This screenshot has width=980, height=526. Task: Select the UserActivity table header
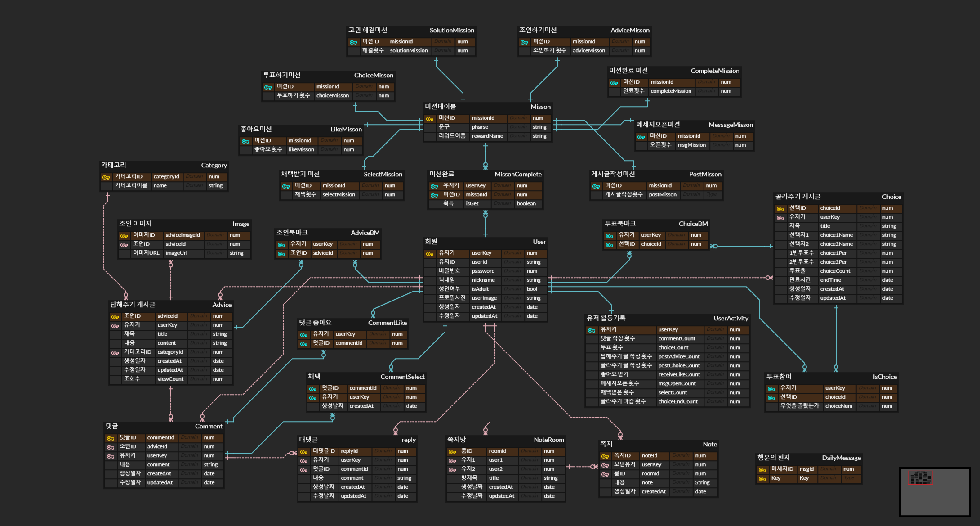click(x=667, y=319)
